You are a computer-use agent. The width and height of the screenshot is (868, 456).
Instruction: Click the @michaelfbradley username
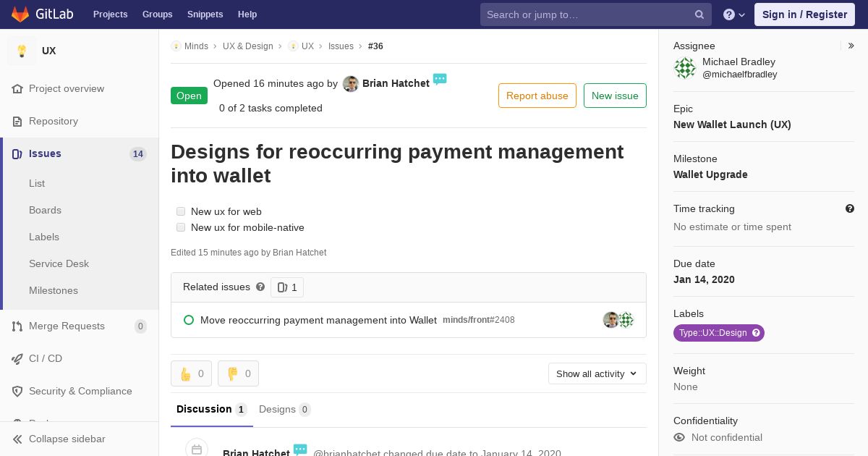click(x=740, y=75)
